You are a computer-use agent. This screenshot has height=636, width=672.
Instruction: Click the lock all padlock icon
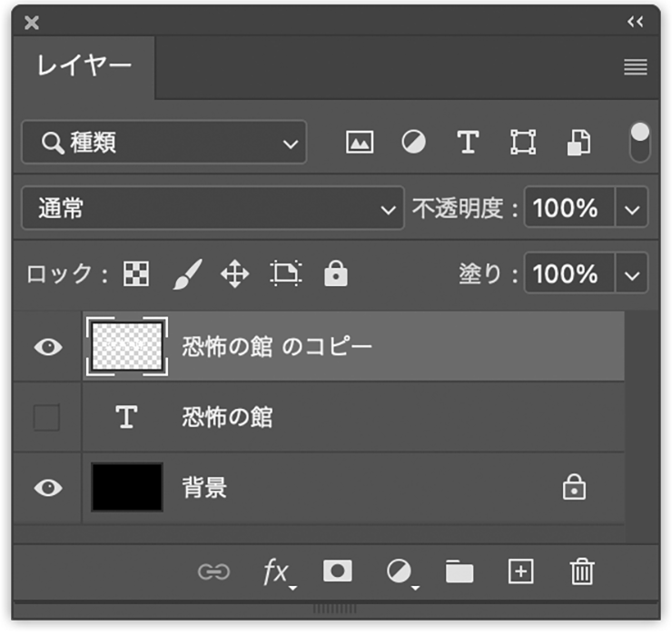tap(336, 274)
